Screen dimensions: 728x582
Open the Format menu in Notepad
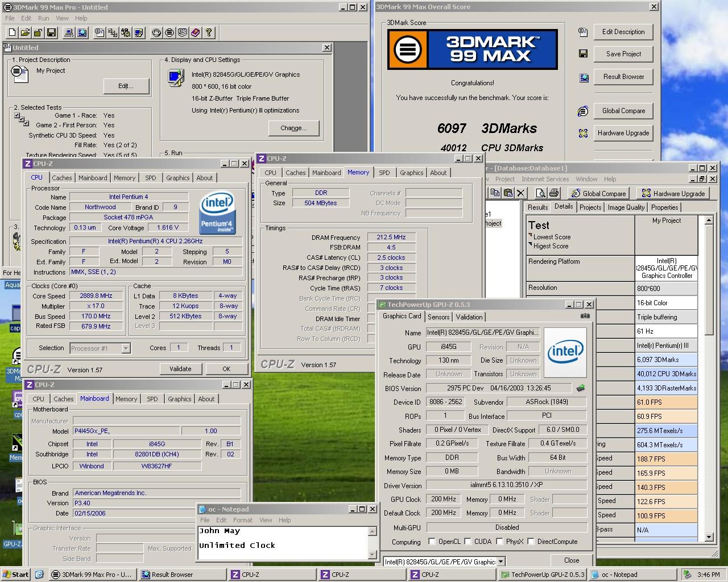(x=243, y=520)
